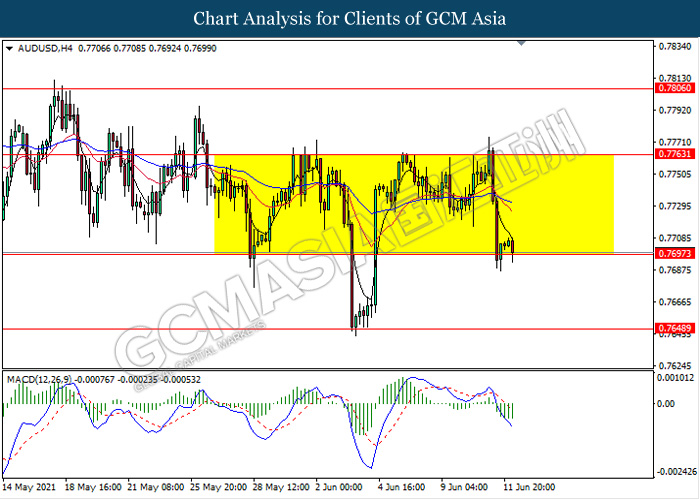Click the chart shift triangle marker at top
Viewport: 700px width, 500px height.
(x=521, y=43)
